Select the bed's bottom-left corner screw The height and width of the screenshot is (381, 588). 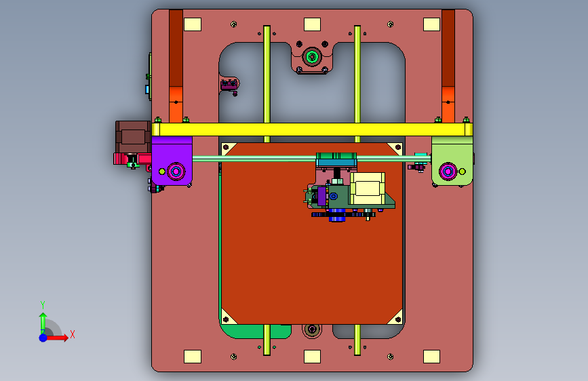point(226,319)
